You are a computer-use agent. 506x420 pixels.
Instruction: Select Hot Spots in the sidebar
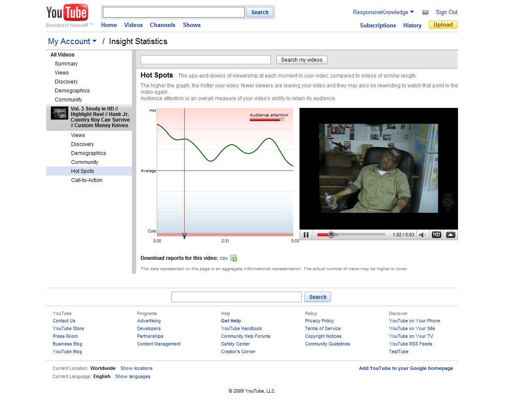click(x=83, y=171)
